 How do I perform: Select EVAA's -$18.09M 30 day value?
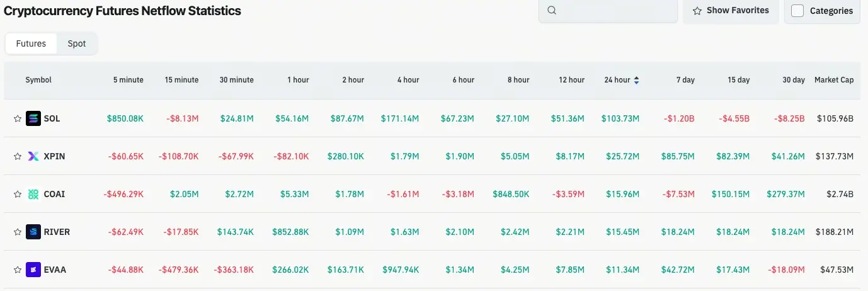[787, 270]
